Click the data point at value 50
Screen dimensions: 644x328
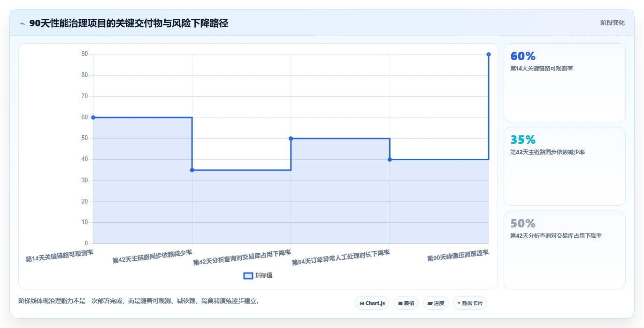[291, 139]
